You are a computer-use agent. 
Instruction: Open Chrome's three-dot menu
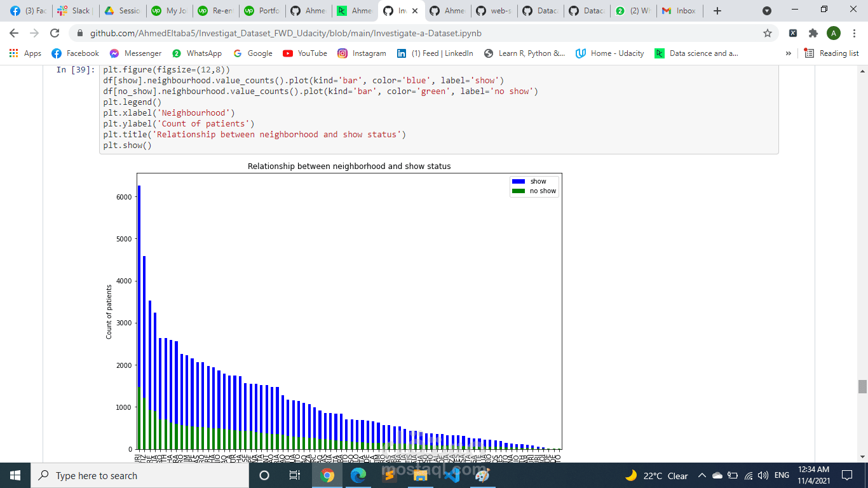(855, 33)
